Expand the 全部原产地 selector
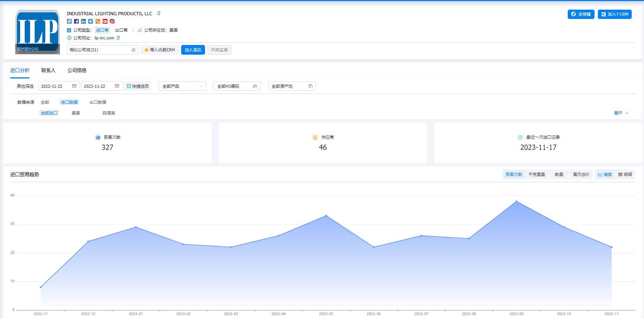644x319 pixels. 292,86
